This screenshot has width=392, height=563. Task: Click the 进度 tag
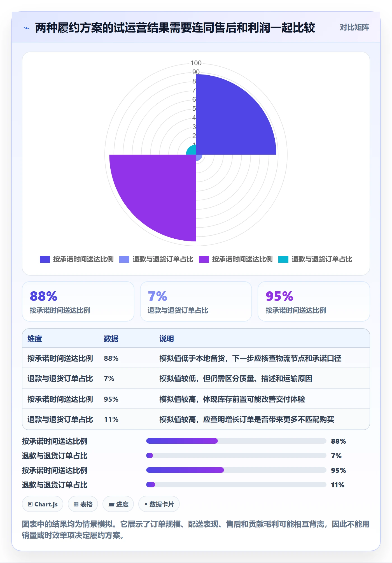[x=118, y=504]
